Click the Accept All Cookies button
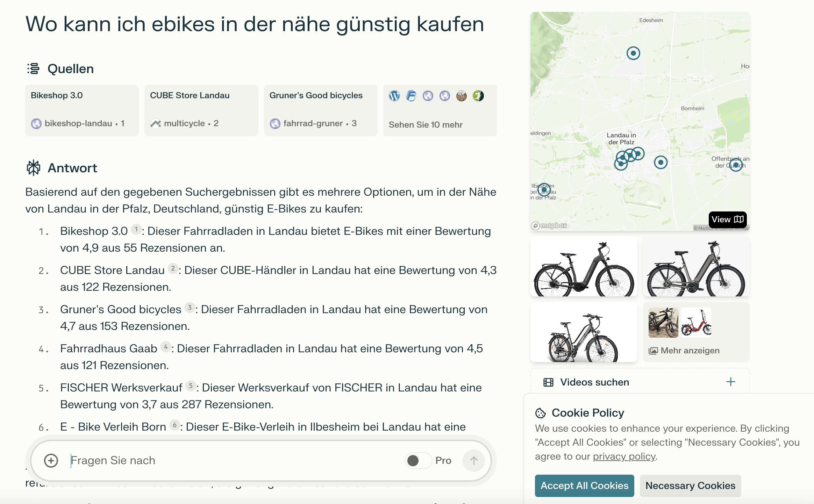The width and height of the screenshot is (814, 504). pyautogui.click(x=584, y=485)
